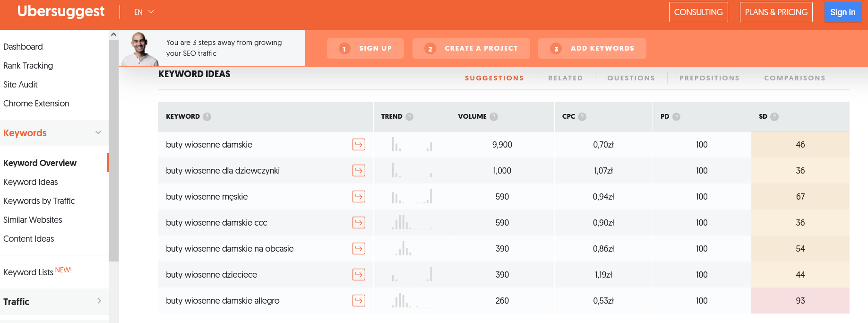The image size is (868, 323).
Task: Select Keyword Ideas in sidebar
Action: click(x=31, y=182)
